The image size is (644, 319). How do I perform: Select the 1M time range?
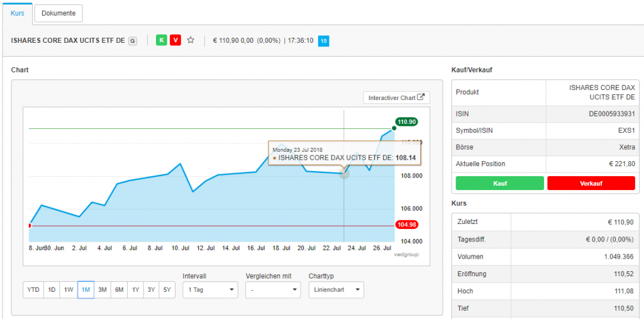(x=86, y=290)
